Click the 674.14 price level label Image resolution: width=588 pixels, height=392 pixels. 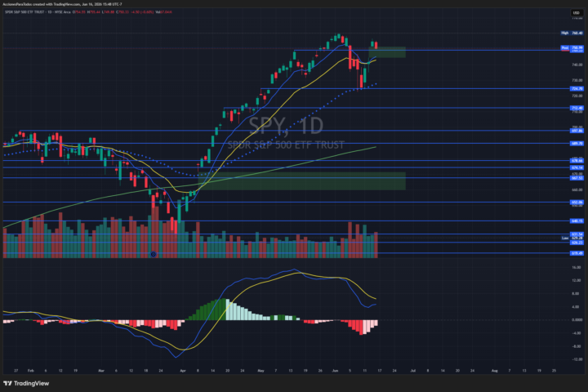pyautogui.click(x=577, y=167)
